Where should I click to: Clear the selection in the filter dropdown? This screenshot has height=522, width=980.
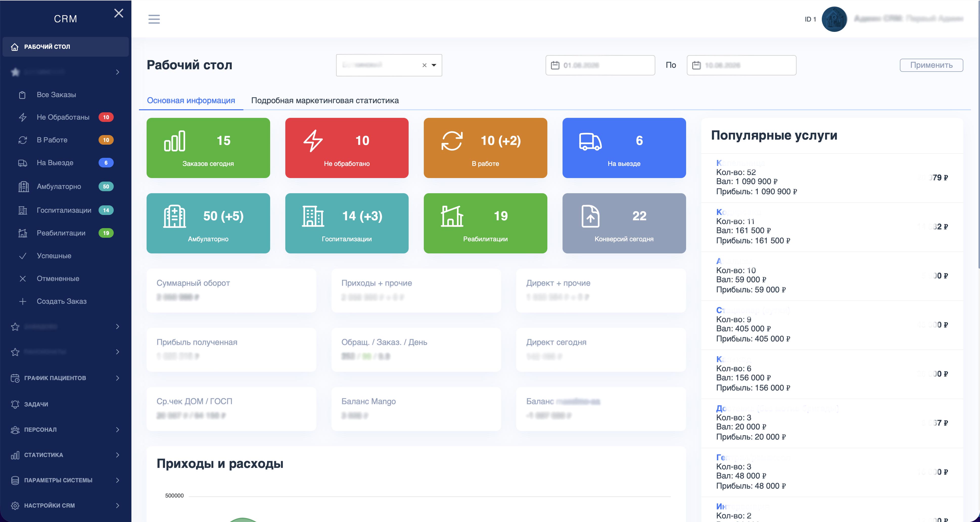click(424, 66)
